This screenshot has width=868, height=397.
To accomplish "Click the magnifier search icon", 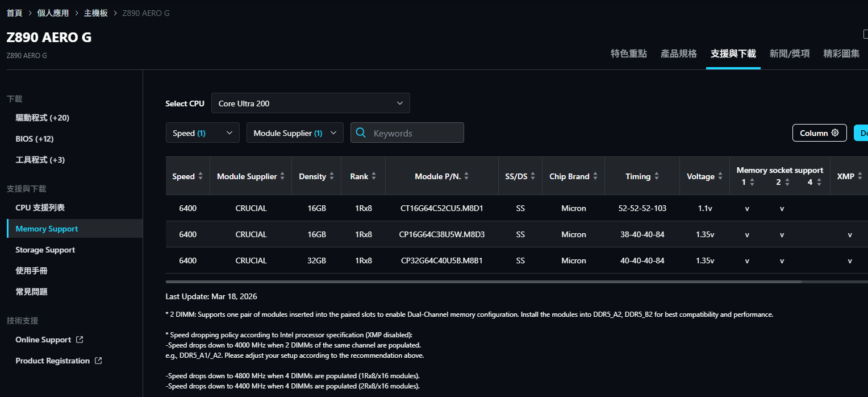I will 361,133.
